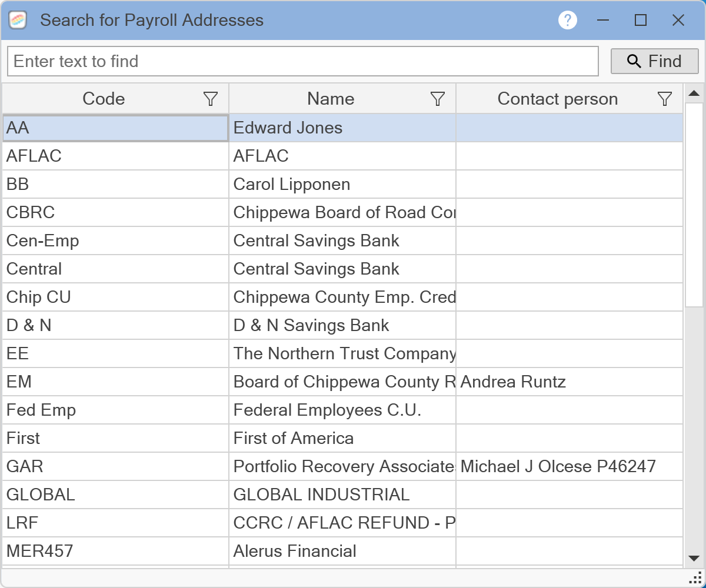Select the Chippewa Board of Road name cell
Image resolution: width=706 pixels, height=588 pixels.
pos(342,213)
